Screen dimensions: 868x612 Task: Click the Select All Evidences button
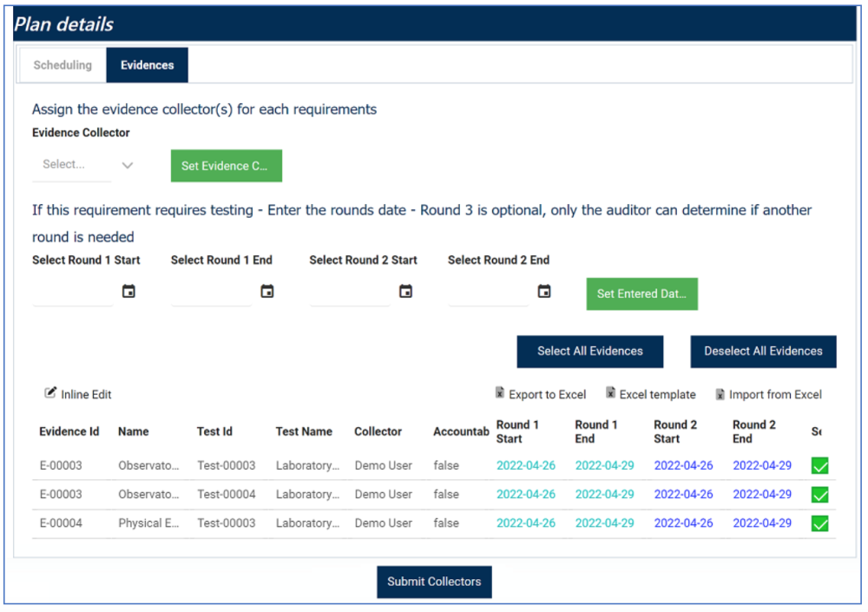(590, 351)
